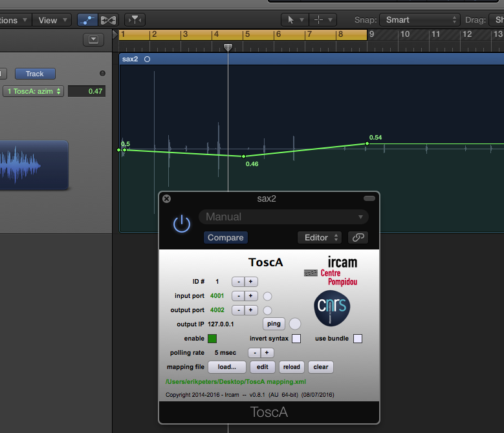Click the output port indicator circle
Viewport: 504px width, 433px height.
click(267, 310)
